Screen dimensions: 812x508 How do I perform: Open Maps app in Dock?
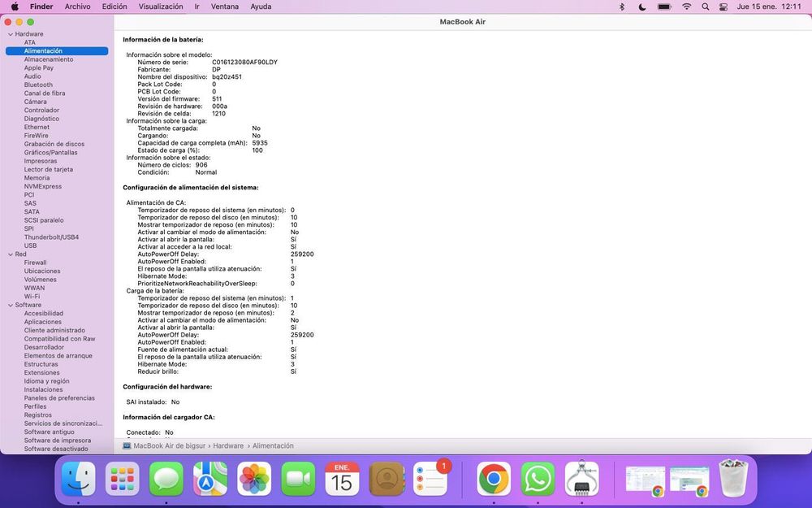[x=210, y=479]
